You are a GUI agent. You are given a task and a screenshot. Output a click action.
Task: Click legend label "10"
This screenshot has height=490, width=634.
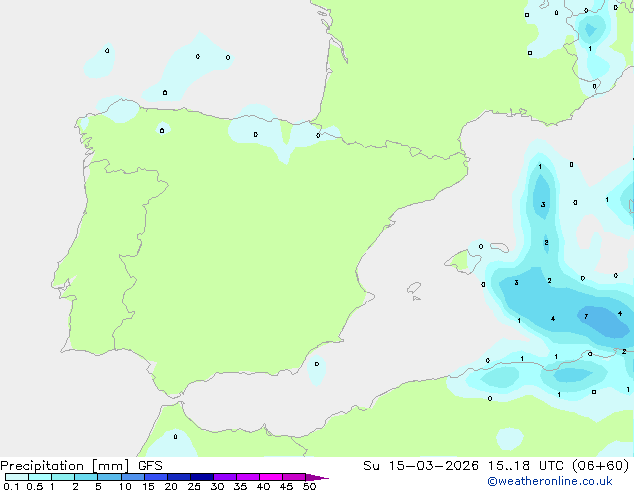pyautogui.click(x=125, y=486)
